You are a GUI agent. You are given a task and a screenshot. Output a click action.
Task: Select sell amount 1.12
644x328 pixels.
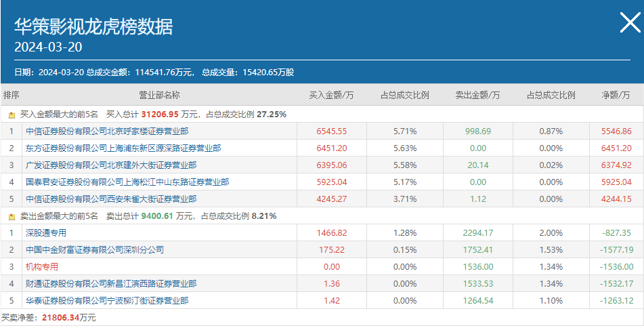(x=478, y=199)
